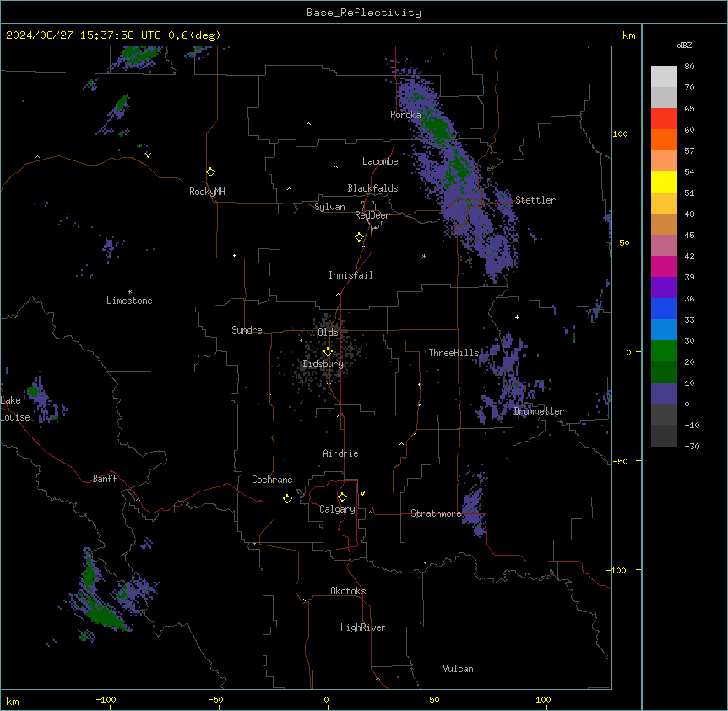Click the Innisfail city label
Viewport: 728px width, 711px height.
click(350, 275)
